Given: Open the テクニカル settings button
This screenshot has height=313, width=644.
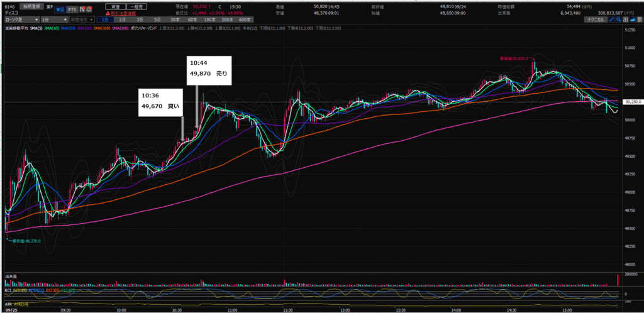Looking at the screenshot, I should pyautogui.click(x=594, y=20).
